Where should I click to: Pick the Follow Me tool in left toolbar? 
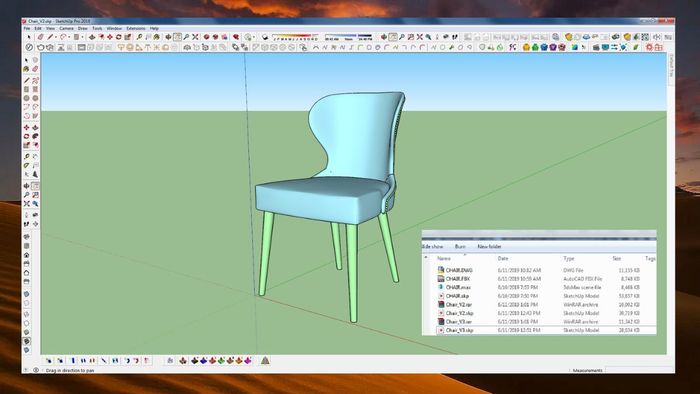coord(35,136)
